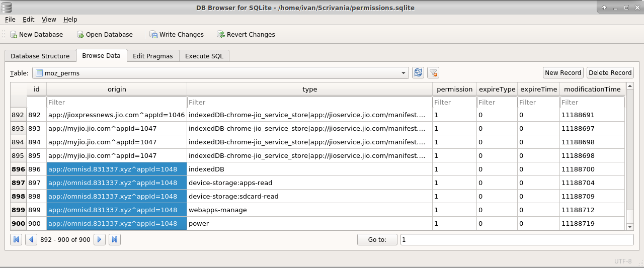Click the Go to: button

(377, 240)
